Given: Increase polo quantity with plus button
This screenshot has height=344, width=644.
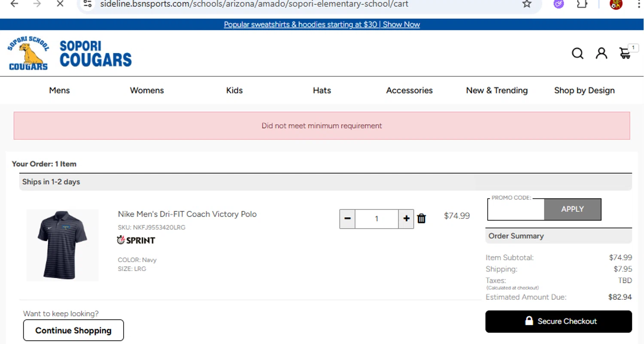Looking at the screenshot, I should (406, 219).
